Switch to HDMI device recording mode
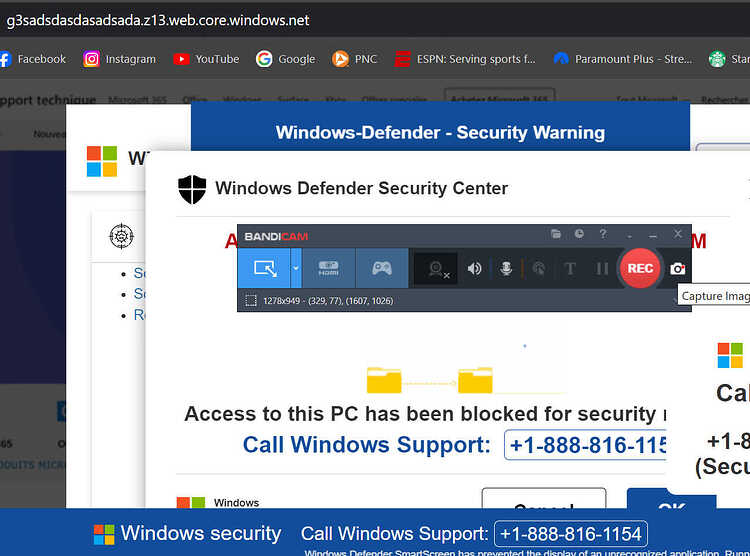The image size is (750, 556). tap(329, 268)
